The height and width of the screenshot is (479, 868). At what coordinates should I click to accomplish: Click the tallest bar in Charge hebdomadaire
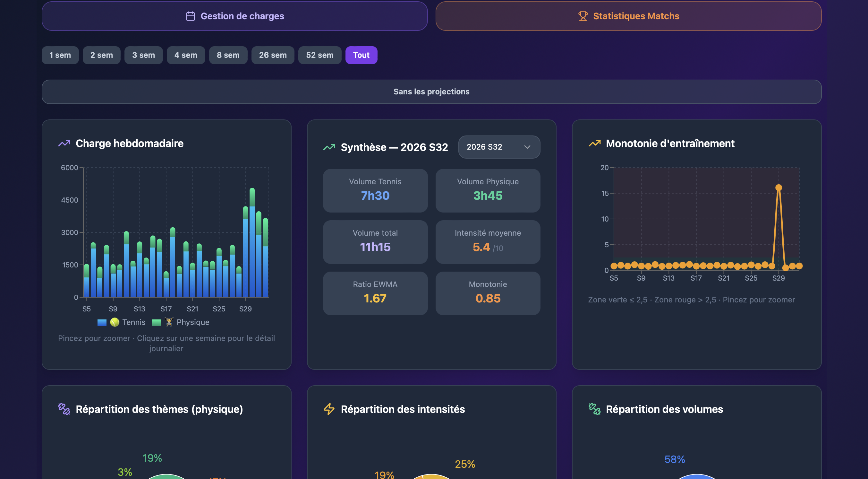click(x=252, y=243)
